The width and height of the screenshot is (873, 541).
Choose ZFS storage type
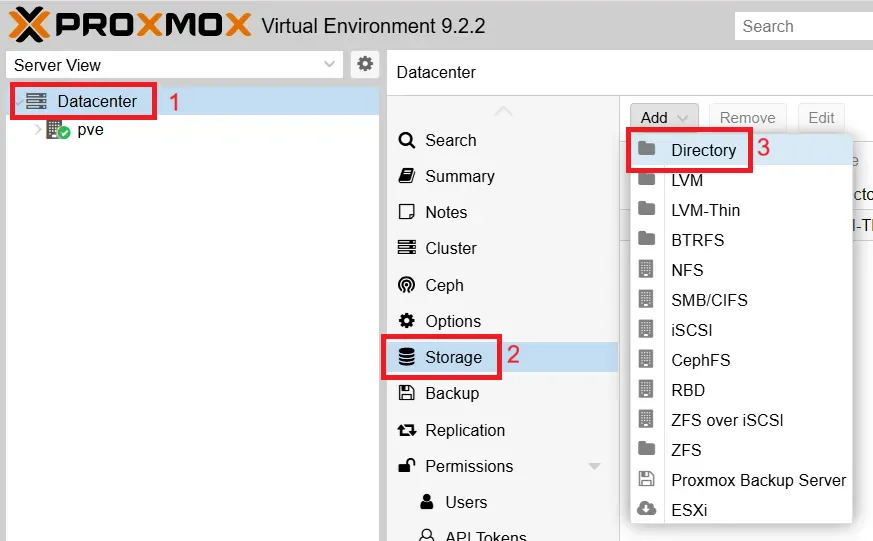click(x=741, y=450)
